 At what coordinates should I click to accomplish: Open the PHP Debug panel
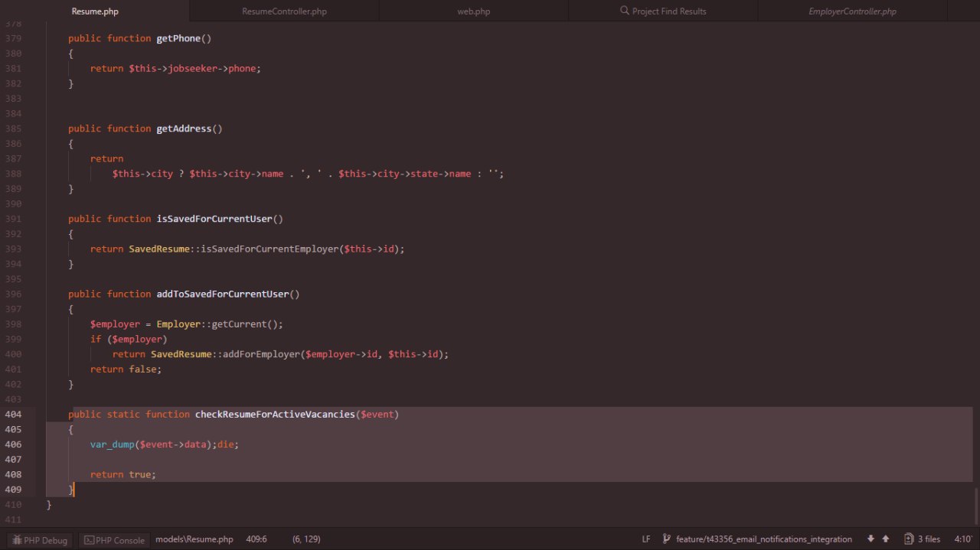pos(40,540)
